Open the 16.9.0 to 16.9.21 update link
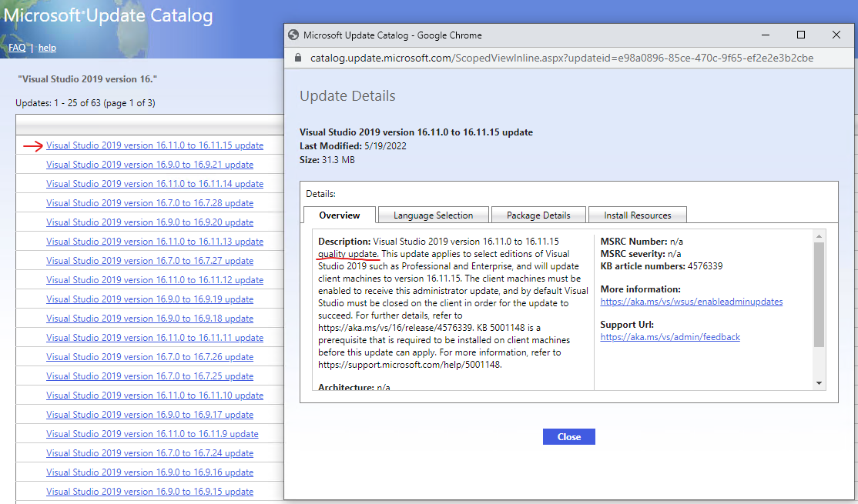This screenshot has height=504, width=858. 150,165
